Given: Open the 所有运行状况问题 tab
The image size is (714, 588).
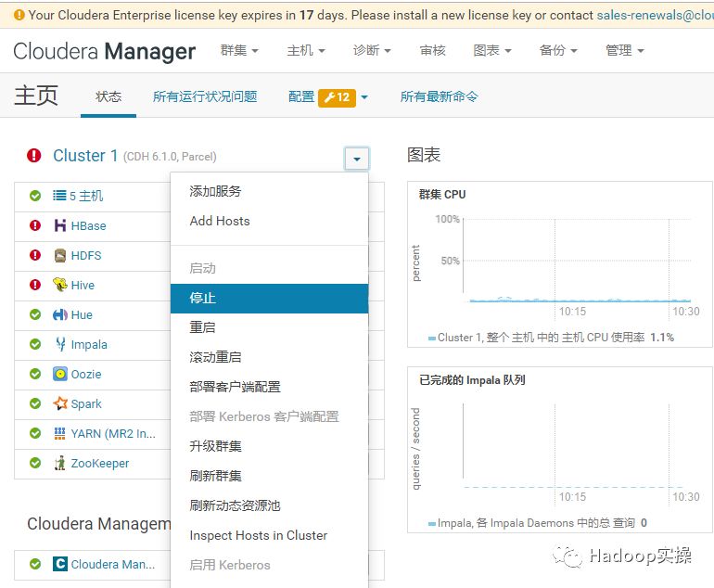Looking at the screenshot, I should tap(205, 97).
